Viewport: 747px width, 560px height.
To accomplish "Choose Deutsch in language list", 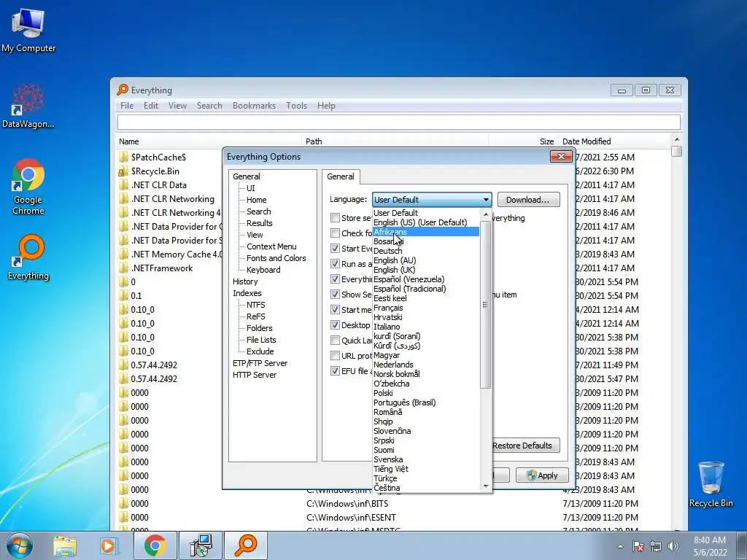I will click(426, 251).
